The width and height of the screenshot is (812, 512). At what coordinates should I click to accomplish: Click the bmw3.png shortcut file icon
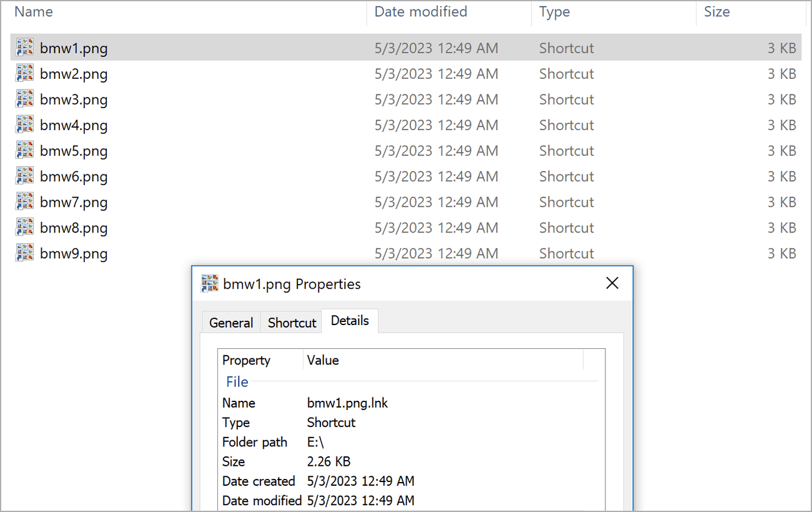[x=24, y=99]
